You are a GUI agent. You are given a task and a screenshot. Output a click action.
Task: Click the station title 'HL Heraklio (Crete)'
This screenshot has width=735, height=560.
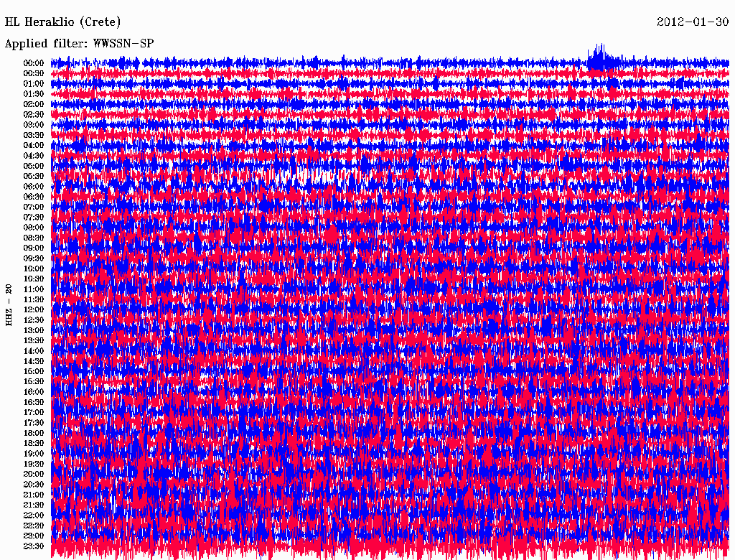coord(63,22)
